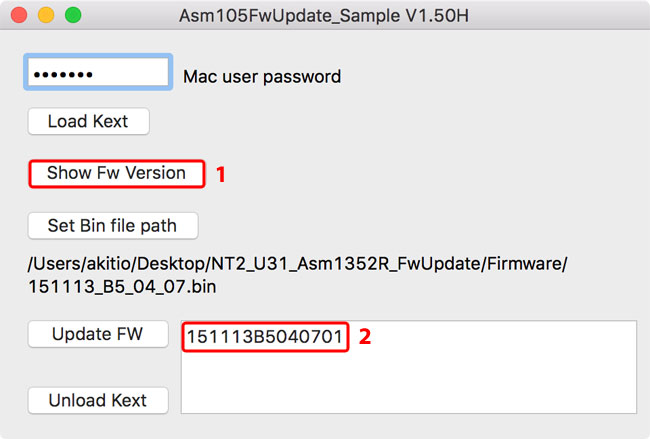Minimize the window using the yellow button

coord(45,16)
